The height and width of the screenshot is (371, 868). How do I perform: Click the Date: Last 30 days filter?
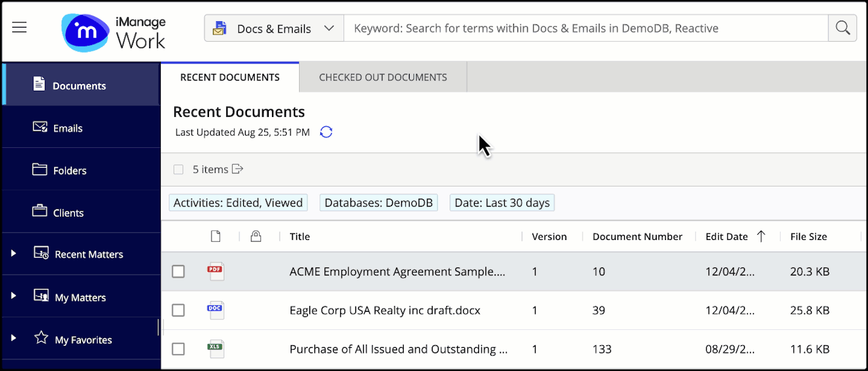click(502, 202)
